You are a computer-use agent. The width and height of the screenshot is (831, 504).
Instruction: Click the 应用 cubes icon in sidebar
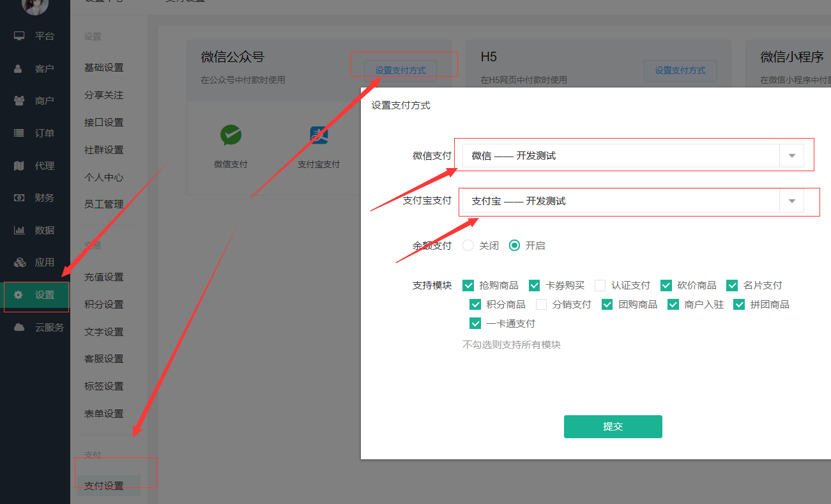click(x=19, y=262)
